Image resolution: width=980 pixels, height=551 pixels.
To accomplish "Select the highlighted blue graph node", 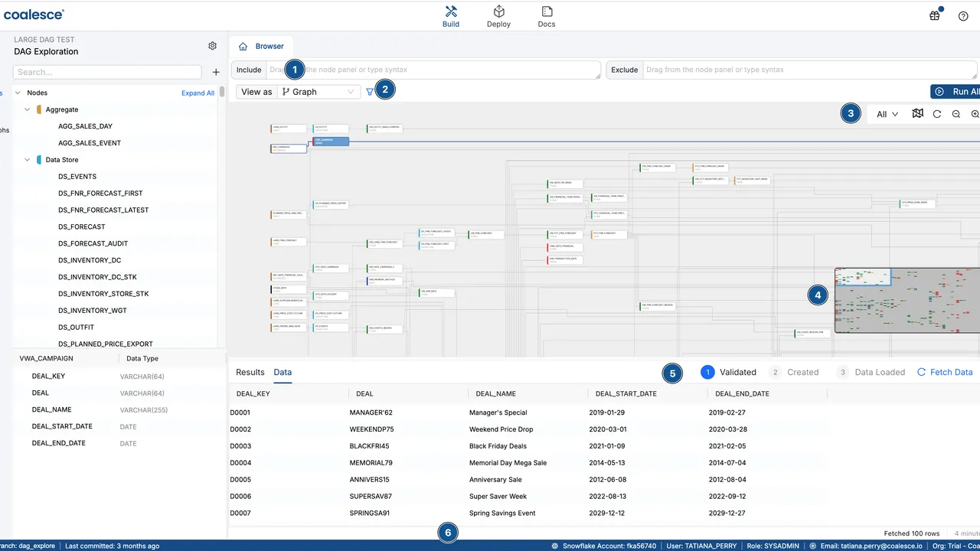I will click(331, 142).
